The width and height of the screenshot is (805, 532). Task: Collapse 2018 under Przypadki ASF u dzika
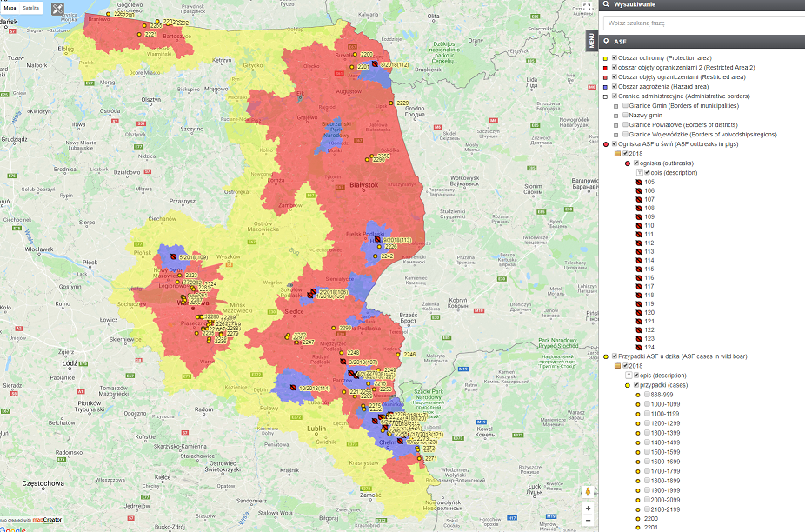(x=617, y=366)
